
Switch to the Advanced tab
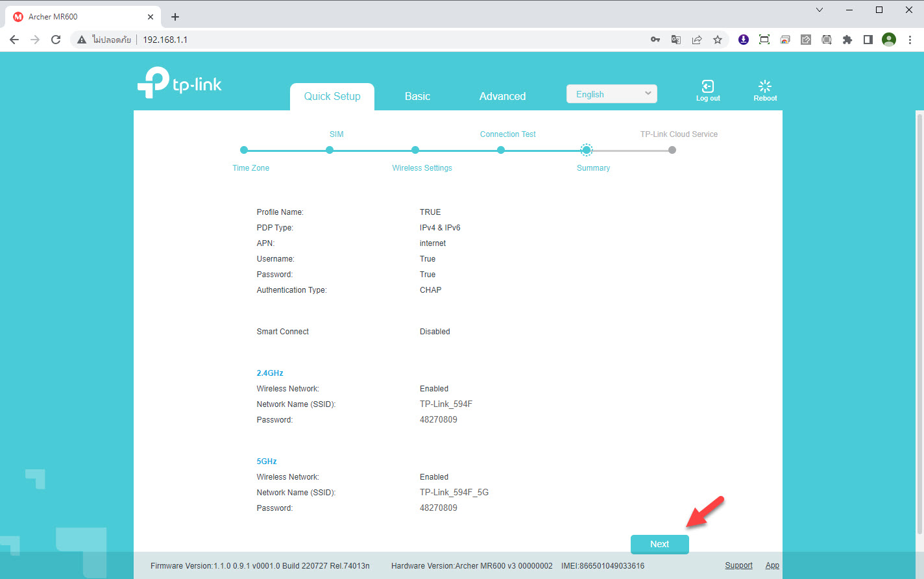coord(502,96)
